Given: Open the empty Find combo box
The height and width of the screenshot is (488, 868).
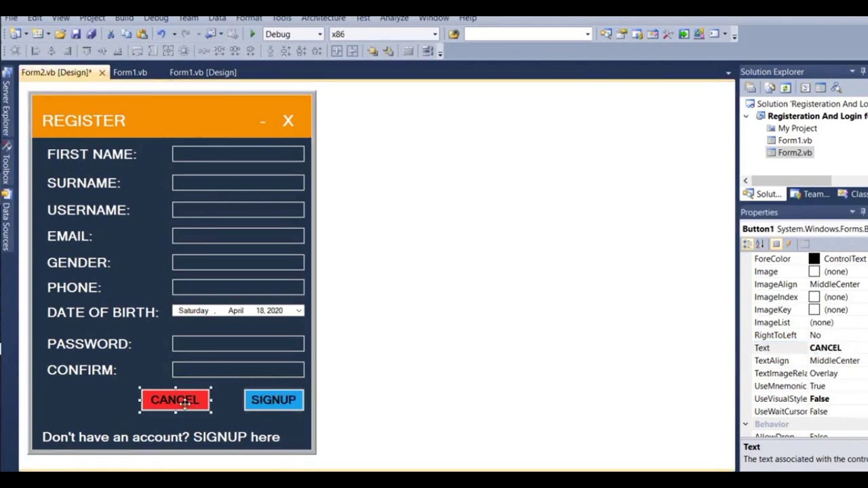Looking at the screenshot, I should (587, 34).
